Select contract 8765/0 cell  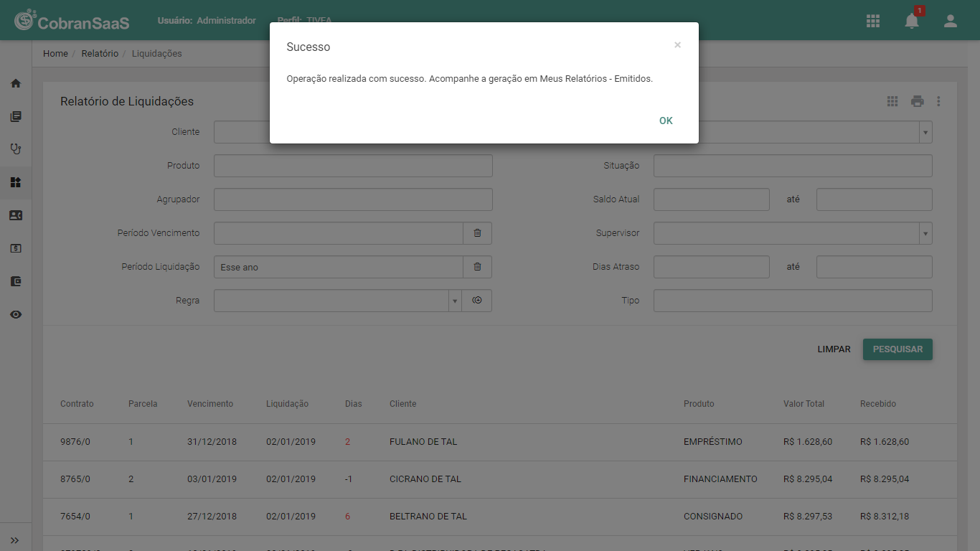click(x=75, y=479)
